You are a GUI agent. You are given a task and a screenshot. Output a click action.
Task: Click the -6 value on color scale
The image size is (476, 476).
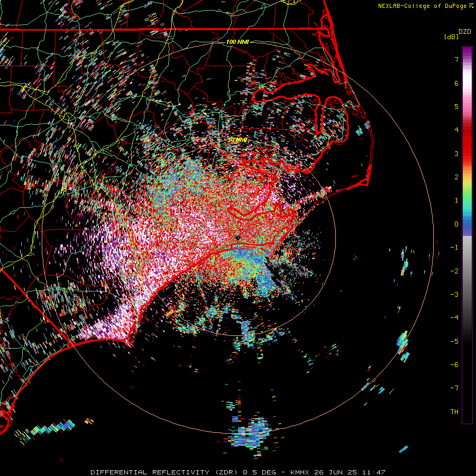[x=454, y=365]
